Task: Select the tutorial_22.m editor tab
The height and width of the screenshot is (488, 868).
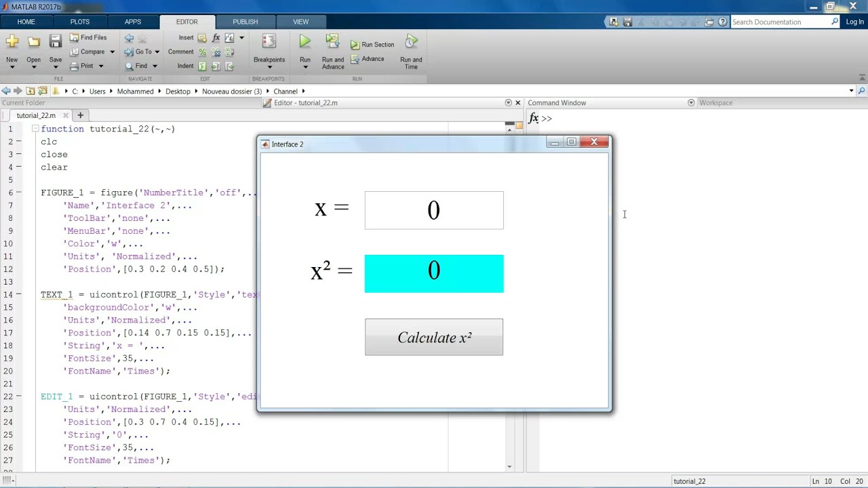Action: (36, 115)
